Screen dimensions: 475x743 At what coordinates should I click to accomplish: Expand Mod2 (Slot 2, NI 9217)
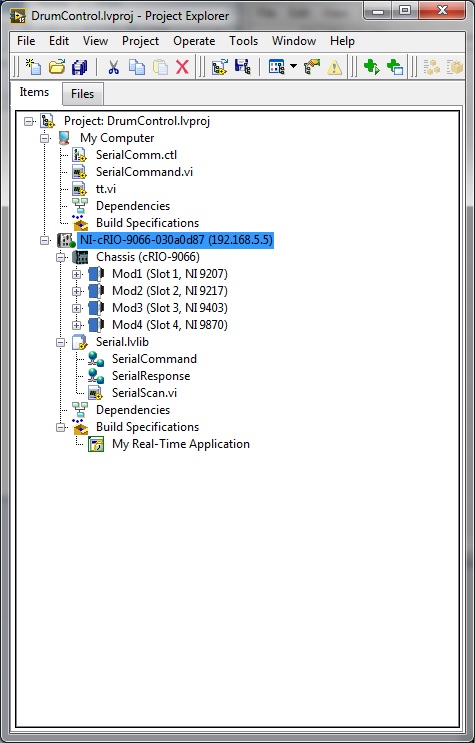coord(76,291)
